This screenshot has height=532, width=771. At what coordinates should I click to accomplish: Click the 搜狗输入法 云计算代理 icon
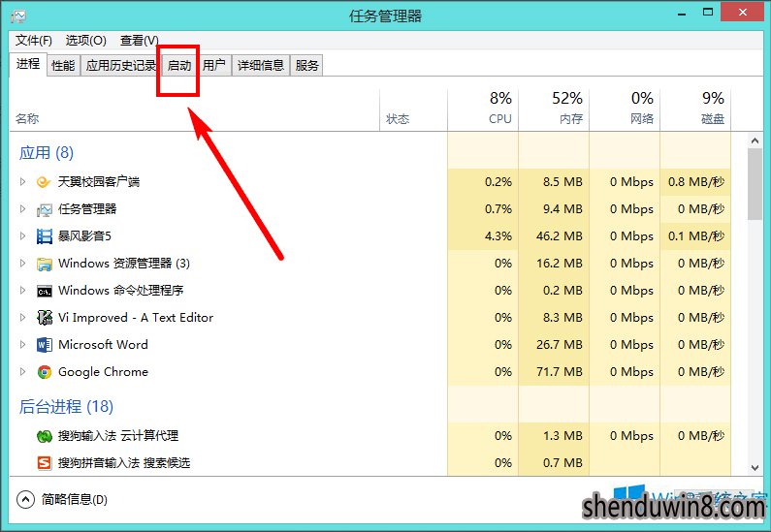point(45,436)
